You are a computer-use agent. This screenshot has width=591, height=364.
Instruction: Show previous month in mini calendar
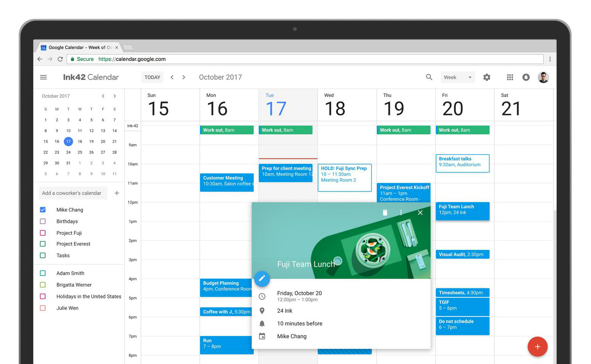[103, 96]
